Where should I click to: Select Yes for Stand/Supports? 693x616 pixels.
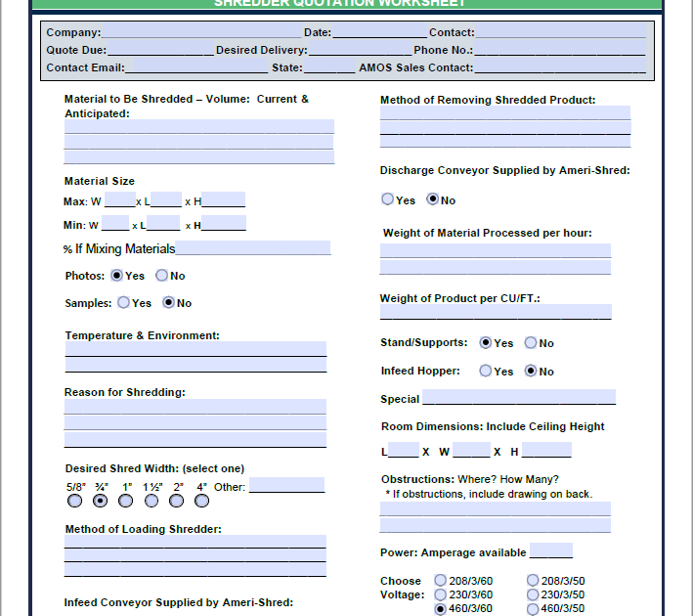pos(485,343)
